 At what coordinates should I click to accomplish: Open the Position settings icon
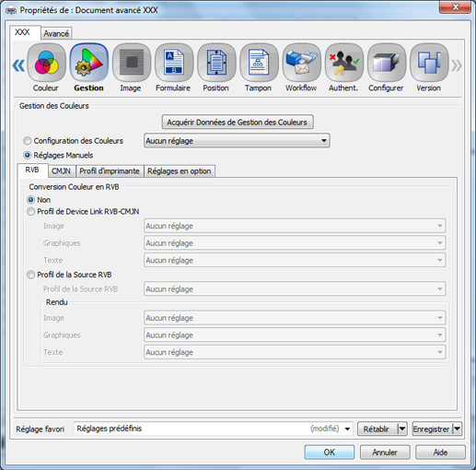(x=216, y=63)
